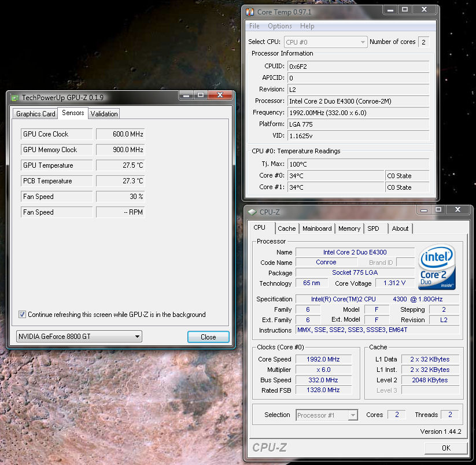
Task: Click the Core Voltage value 1.312 V
Action: point(394,283)
